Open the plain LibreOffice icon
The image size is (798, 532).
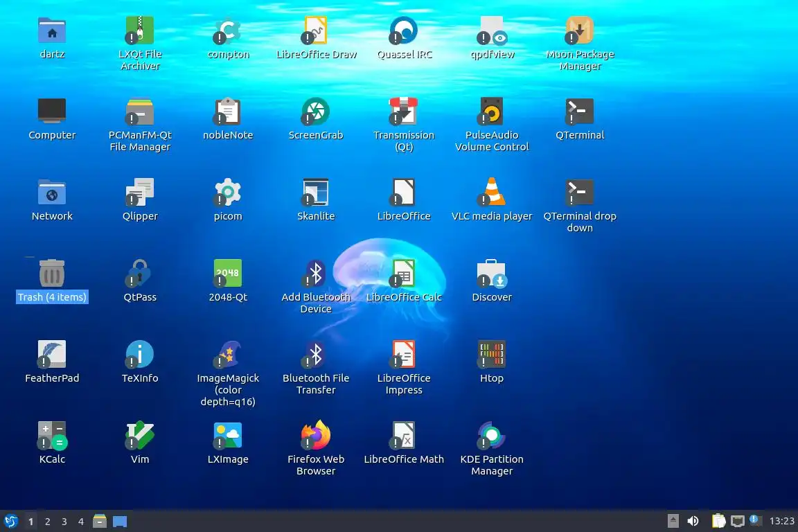404,193
